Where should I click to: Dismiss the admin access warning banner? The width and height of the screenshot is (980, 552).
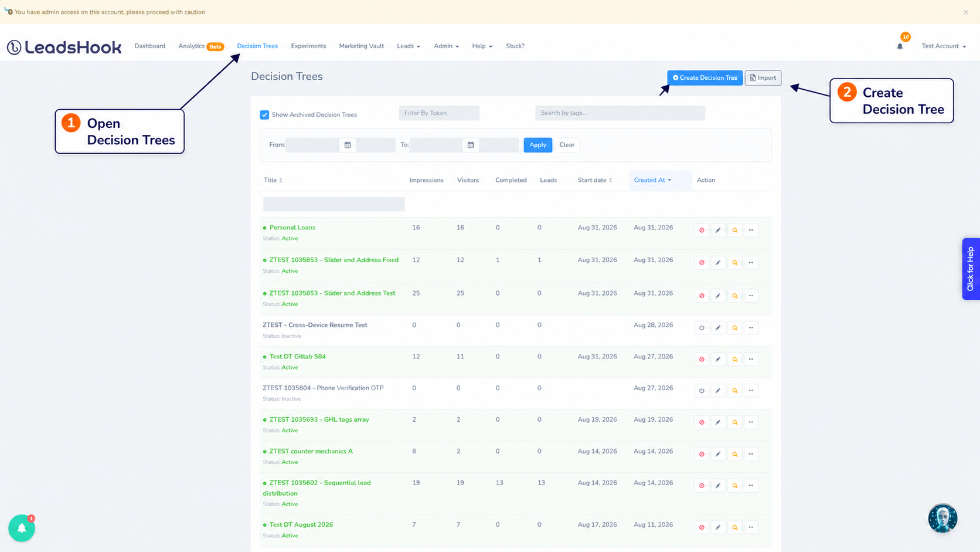pyautogui.click(x=966, y=12)
